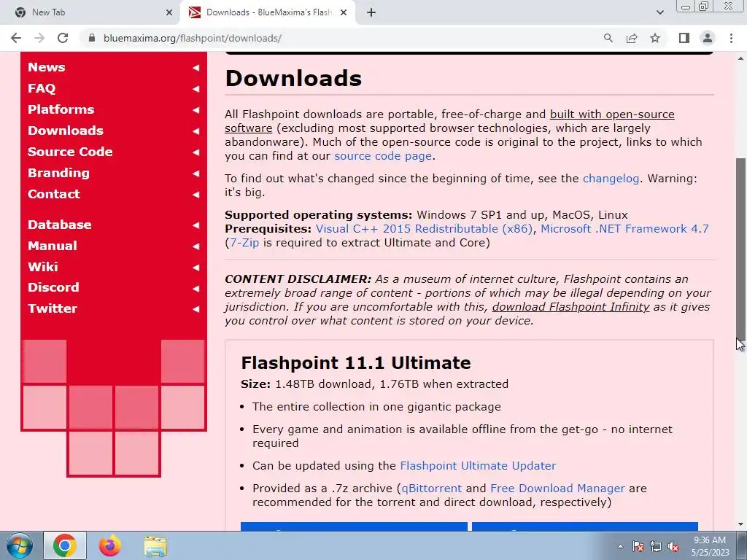Open Downloads in the sidebar
The image size is (747, 560).
click(x=65, y=131)
